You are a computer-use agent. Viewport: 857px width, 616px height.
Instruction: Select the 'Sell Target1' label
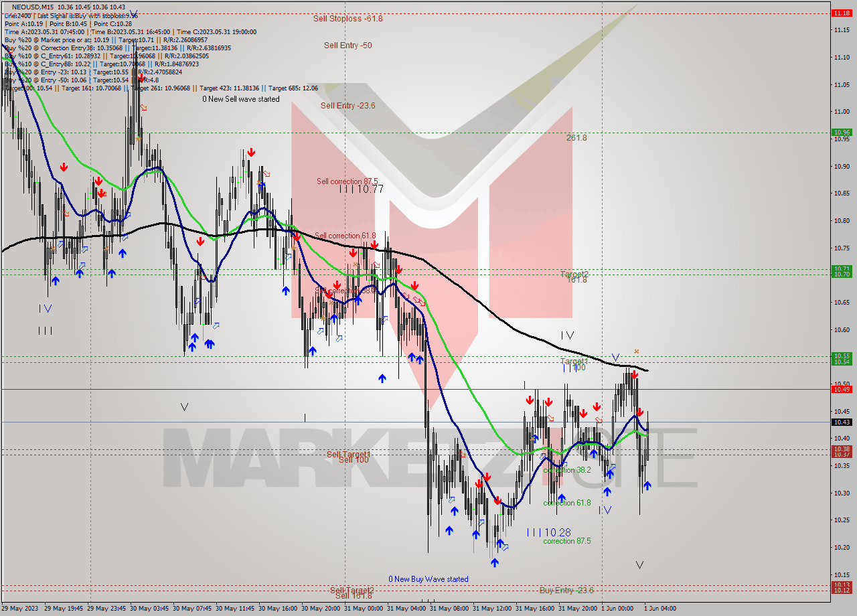(x=348, y=454)
